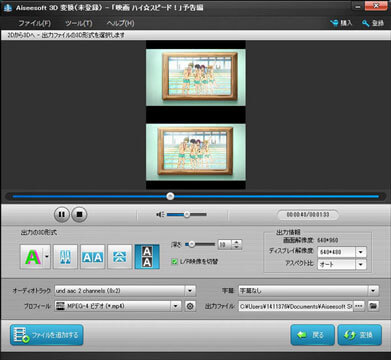
Task: Click the ファイルを追加する button
Action: [x=46, y=335]
